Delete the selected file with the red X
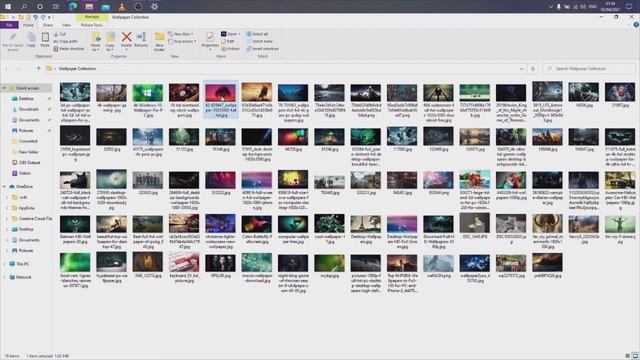This screenshot has height=360, width=640. pos(127,38)
